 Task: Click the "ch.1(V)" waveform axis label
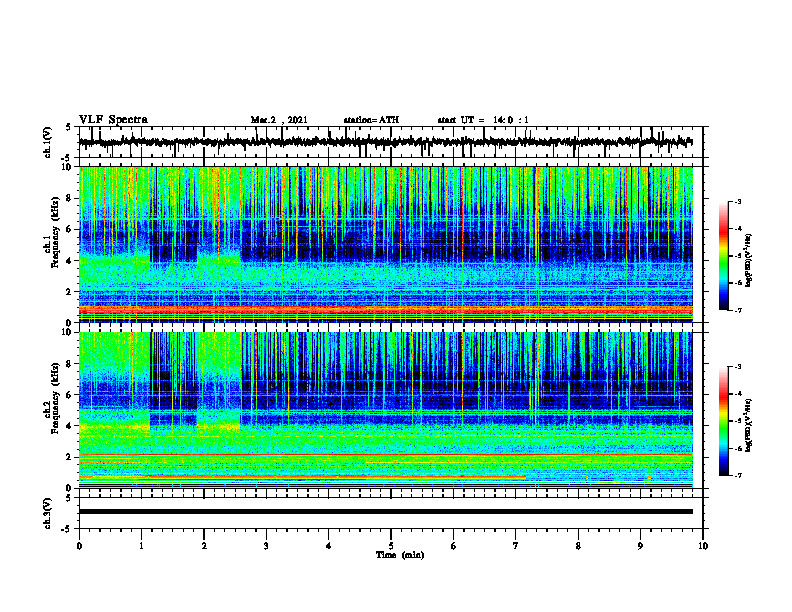pyautogui.click(x=47, y=142)
